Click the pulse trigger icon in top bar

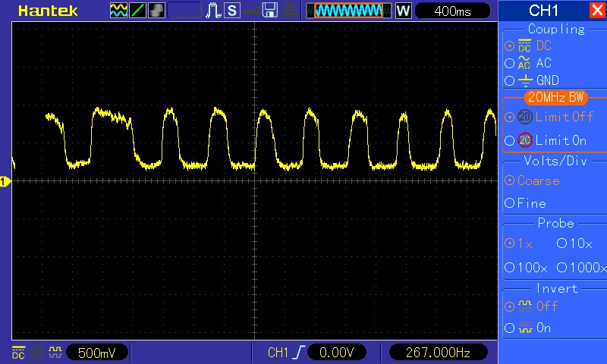213,11
